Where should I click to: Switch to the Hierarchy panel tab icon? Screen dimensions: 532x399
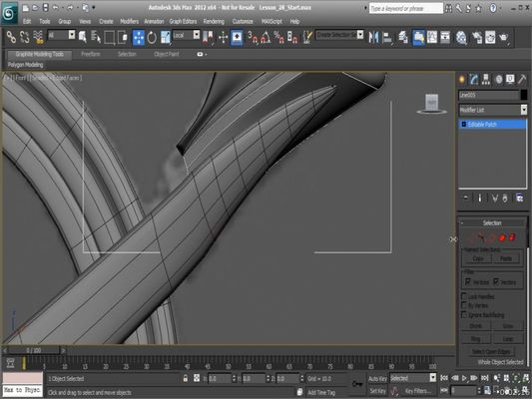(486, 80)
